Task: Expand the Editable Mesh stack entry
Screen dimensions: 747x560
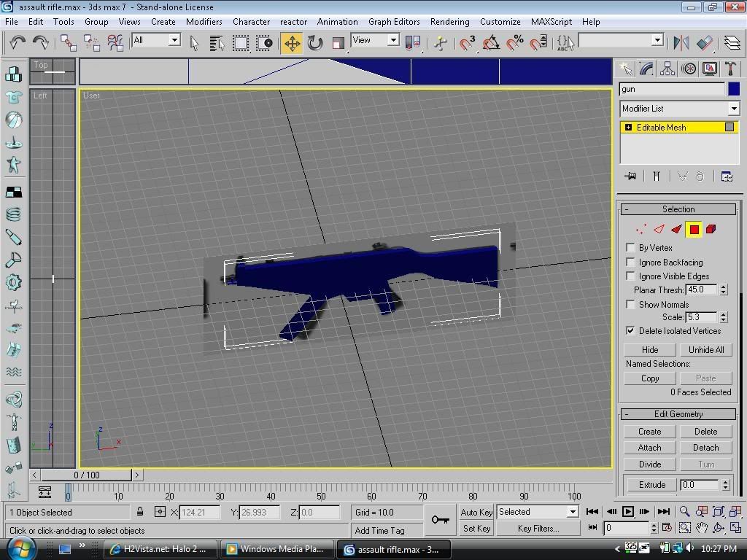Action: click(628, 128)
